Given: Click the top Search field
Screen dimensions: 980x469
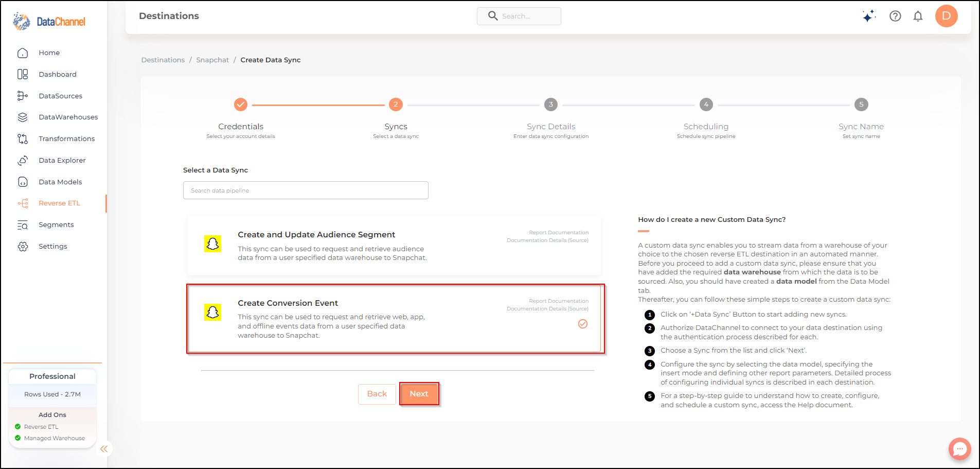Looking at the screenshot, I should (519, 16).
